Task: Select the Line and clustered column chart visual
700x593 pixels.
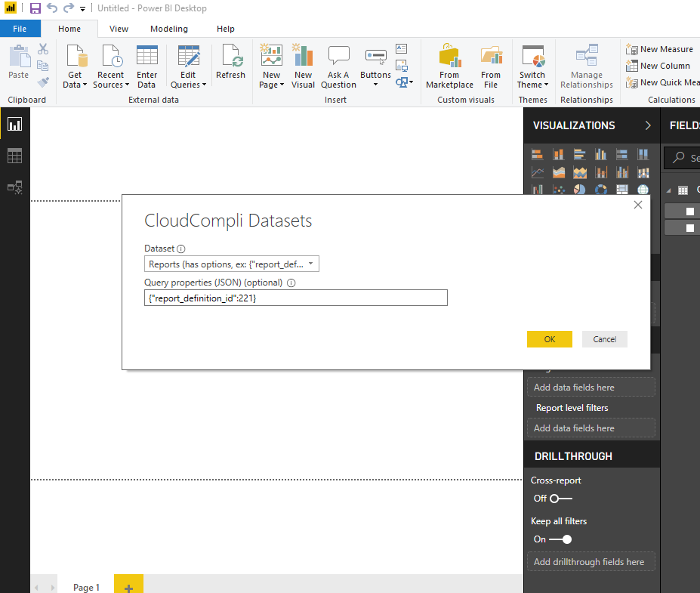Action: 622,172
